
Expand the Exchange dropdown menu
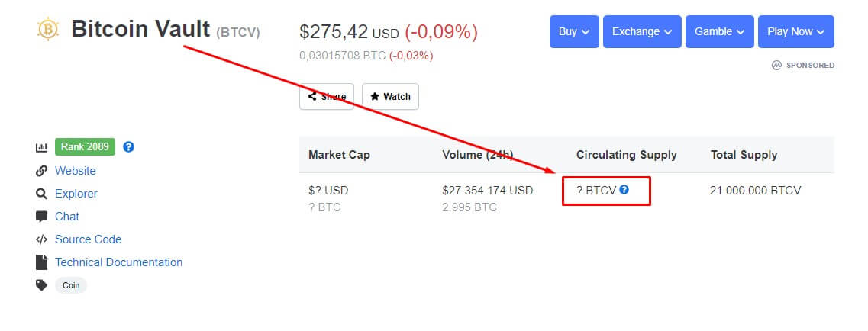pyautogui.click(x=642, y=31)
